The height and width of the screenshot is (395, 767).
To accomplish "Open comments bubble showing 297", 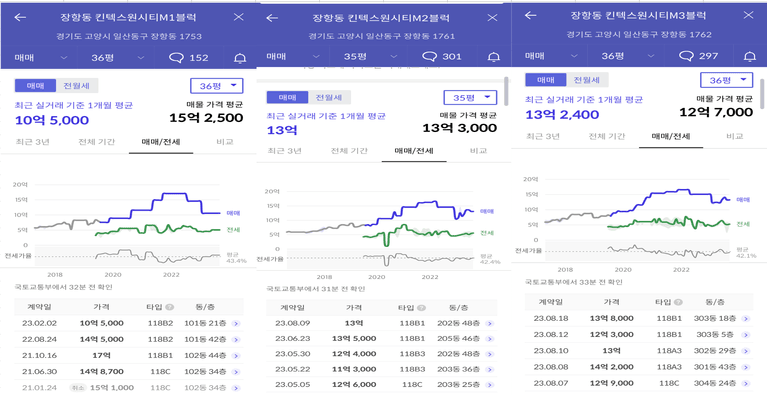I will coord(699,56).
